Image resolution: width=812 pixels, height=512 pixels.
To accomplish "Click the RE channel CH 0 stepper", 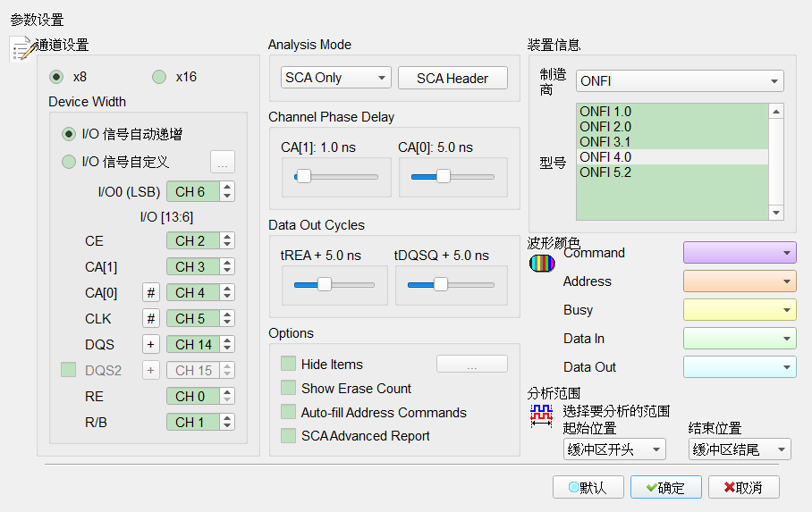I will pyautogui.click(x=200, y=396).
